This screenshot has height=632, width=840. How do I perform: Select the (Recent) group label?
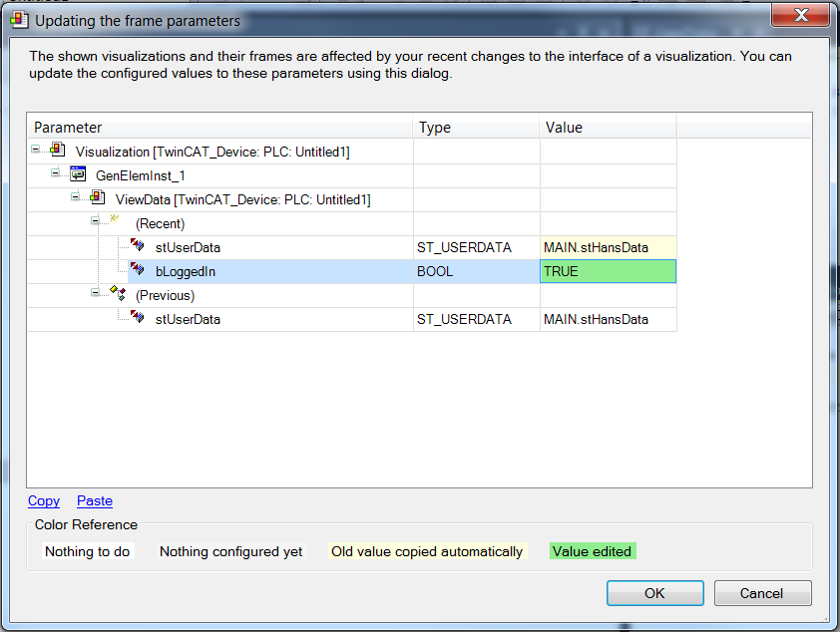(160, 223)
